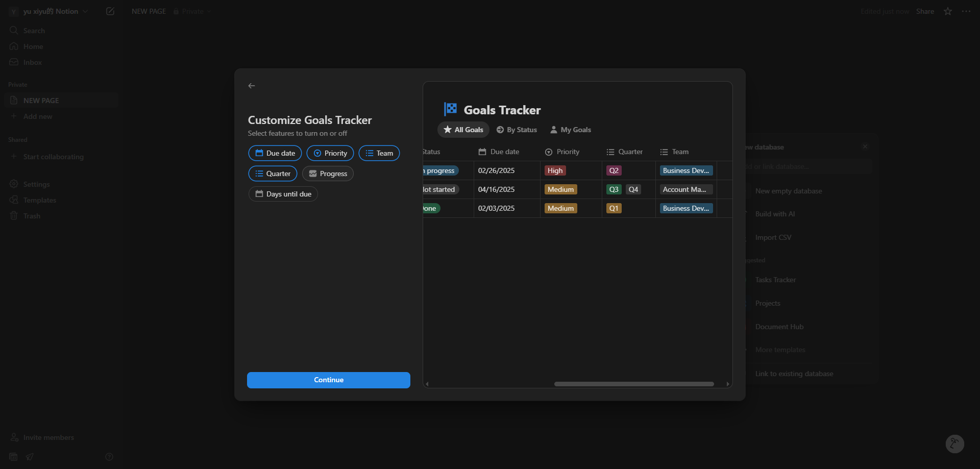Select Import CSV option
Viewport: 980px width, 469px height.
[x=773, y=237]
